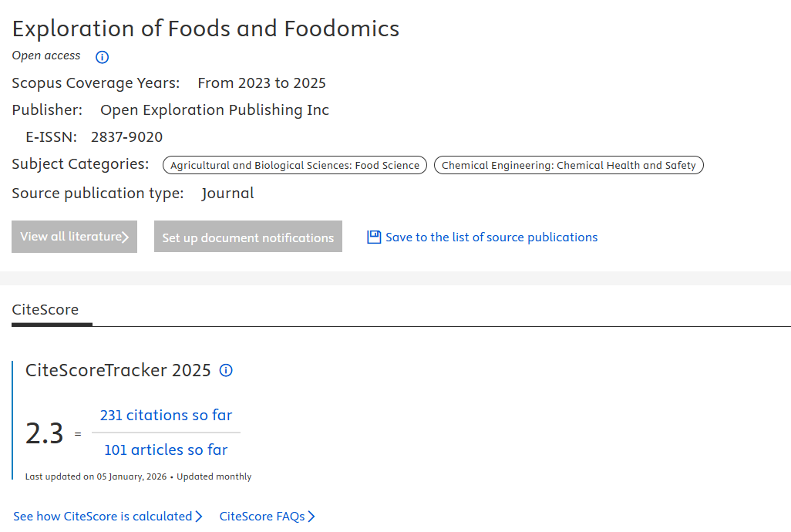Select the Food Science subject category tag
791x532 pixels.
(x=295, y=165)
